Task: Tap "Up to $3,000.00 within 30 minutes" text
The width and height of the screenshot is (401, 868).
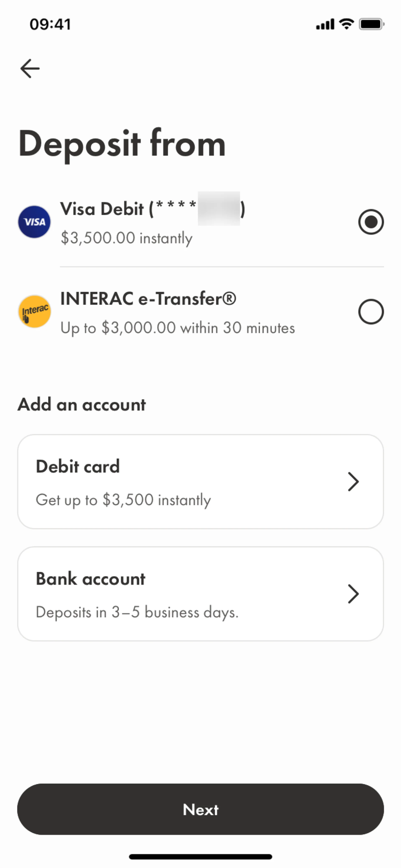Action: (x=178, y=328)
